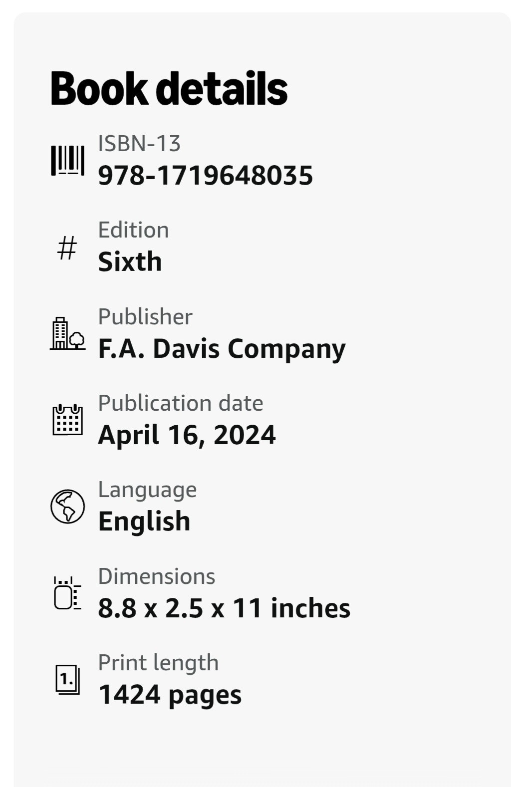Click the ISBN-13 barcode icon
This screenshot has height=787, width=532.
[x=67, y=160]
